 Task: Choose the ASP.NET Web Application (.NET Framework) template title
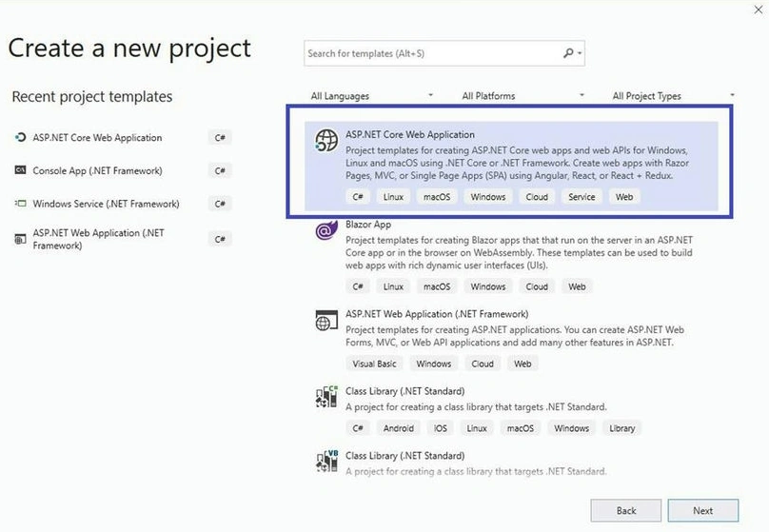coord(437,314)
